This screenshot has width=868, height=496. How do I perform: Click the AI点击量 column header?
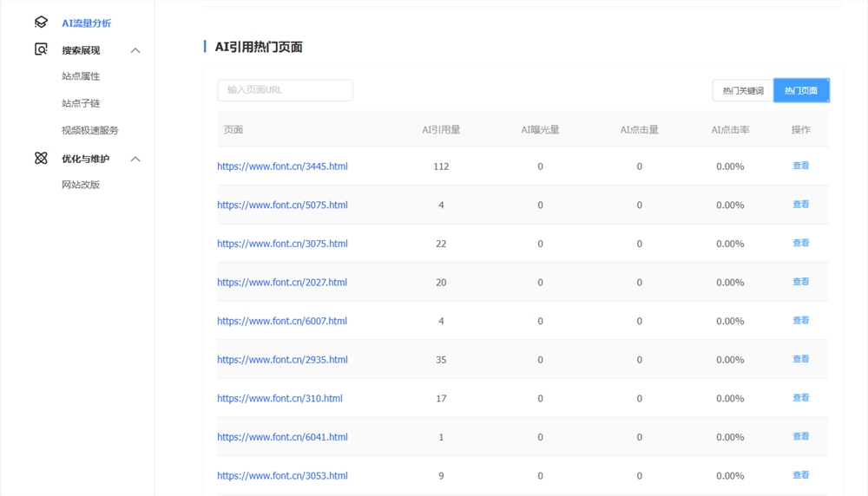point(640,130)
